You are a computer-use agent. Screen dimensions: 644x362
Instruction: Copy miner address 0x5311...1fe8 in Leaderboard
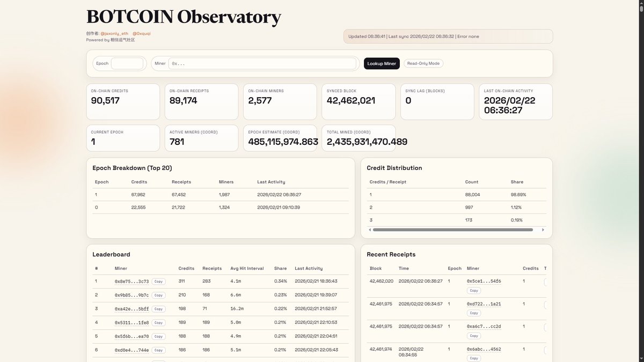158,322
